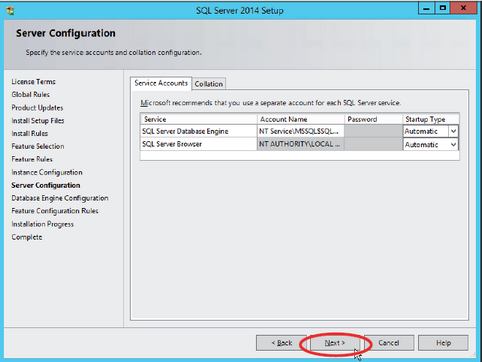Open Startup Type dropdown for SQL Server Browser
Screen dimensions: 482x362
tap(453, 145)
